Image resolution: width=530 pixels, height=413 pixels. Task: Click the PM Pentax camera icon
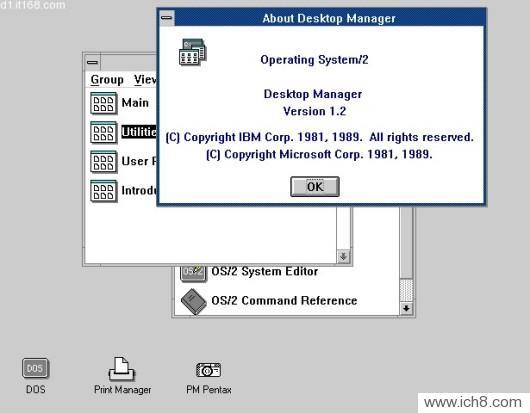(x=209, y=370)
